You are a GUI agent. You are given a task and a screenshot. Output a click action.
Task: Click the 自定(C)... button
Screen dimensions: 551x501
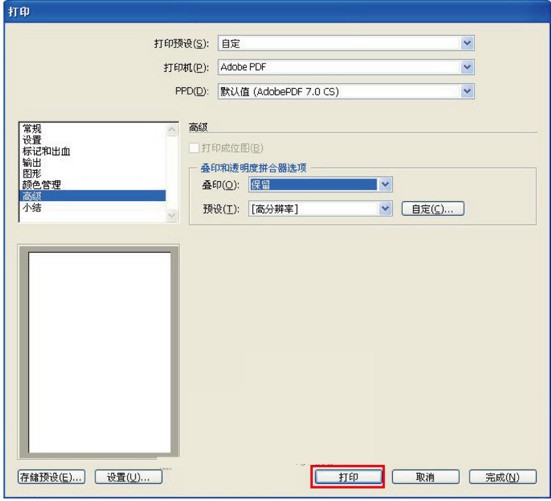[433, 209]
